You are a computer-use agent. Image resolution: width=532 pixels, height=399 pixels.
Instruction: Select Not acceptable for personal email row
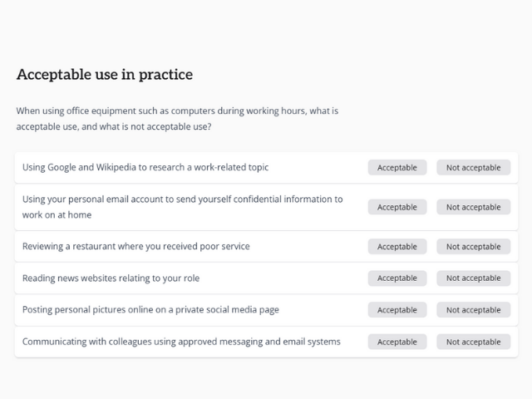tap(473, 207)
